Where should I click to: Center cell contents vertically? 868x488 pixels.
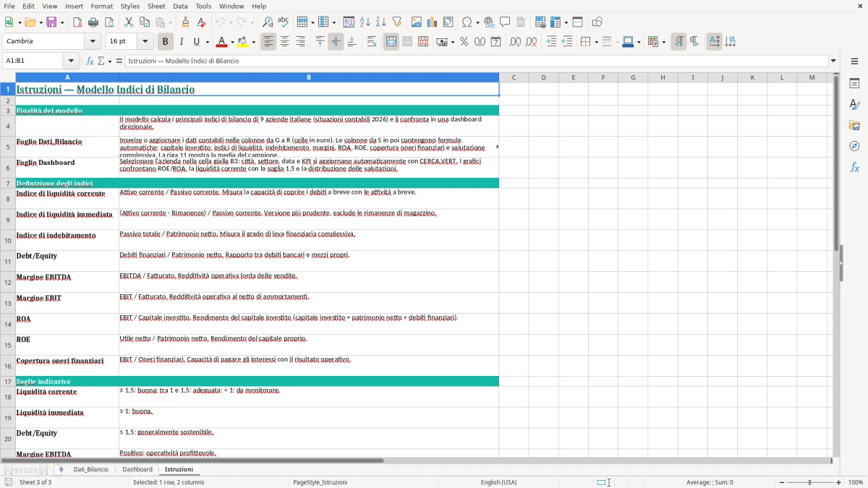tap(336, 42)
